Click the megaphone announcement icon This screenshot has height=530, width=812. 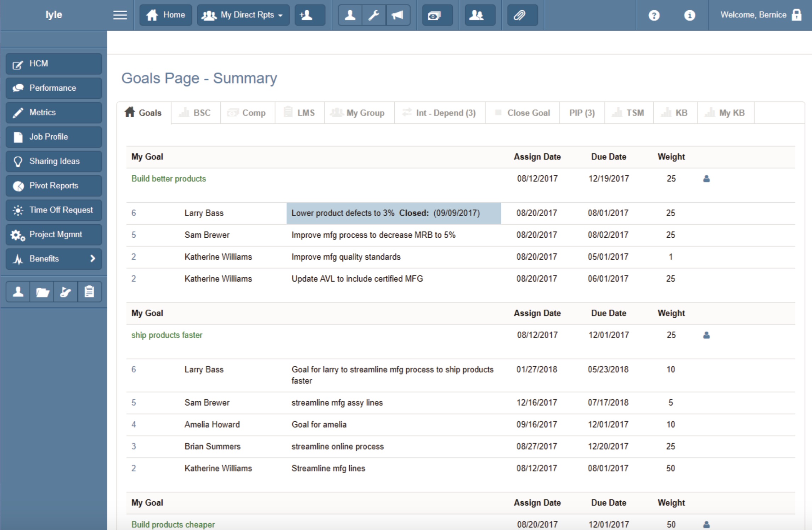point(397,15)
